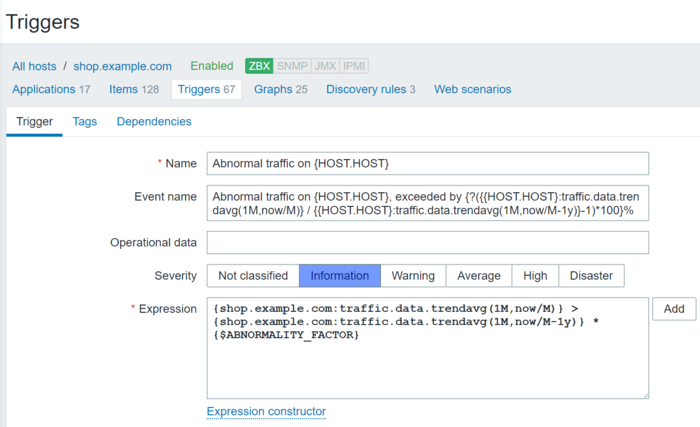Navigate to Discovery rules

click(x=343, y=89)
